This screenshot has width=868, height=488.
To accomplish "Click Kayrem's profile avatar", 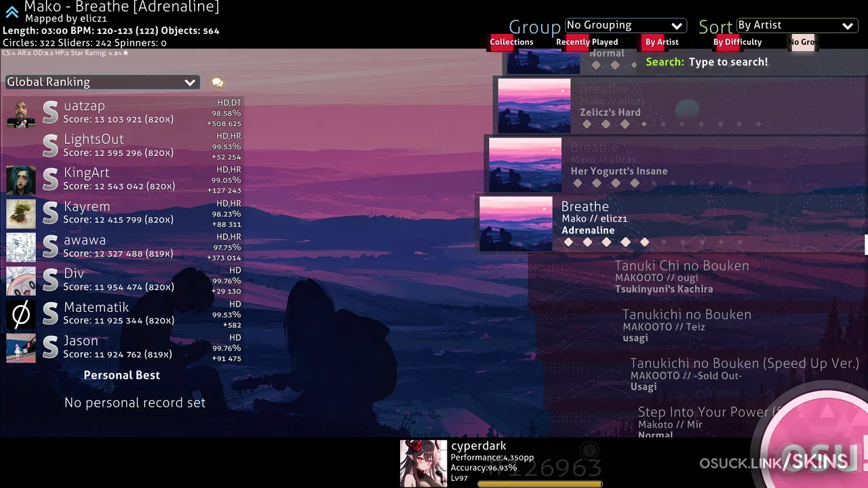I will click(x=21, y=213).
